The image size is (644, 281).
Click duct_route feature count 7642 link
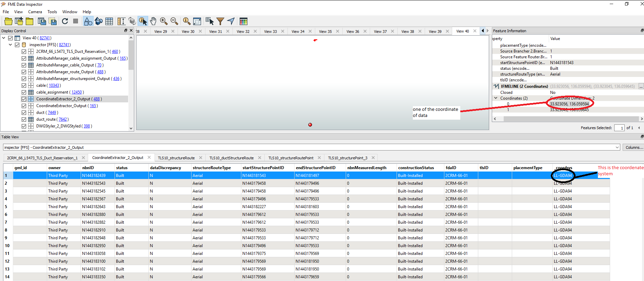63,119
